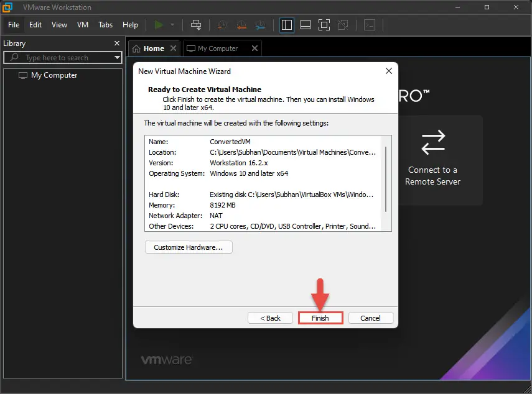The image size is (532, 394).
Task: Close the My Computer tab
Action: coord(255,48)
